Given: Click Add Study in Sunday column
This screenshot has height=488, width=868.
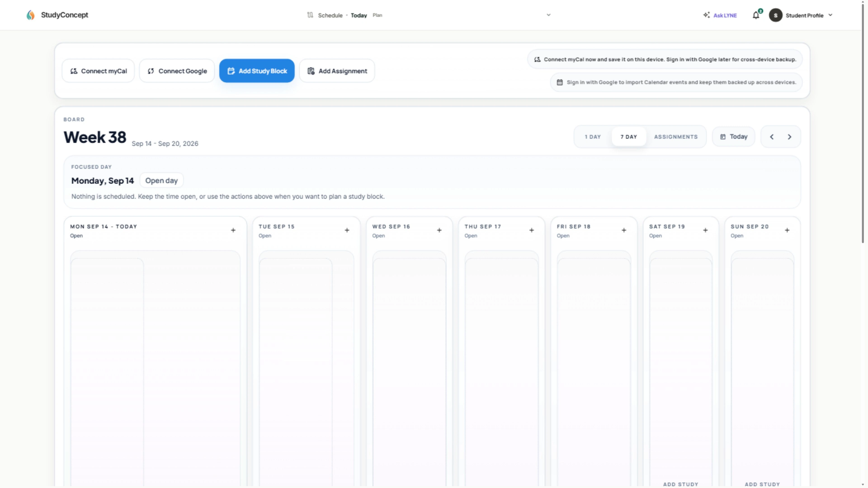Looking at the screenshot, I should 762,484.
